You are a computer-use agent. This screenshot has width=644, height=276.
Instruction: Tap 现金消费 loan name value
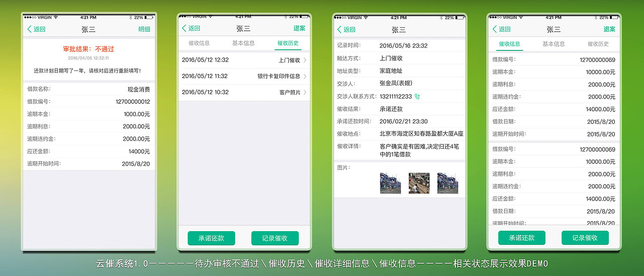tap(139, 89)
